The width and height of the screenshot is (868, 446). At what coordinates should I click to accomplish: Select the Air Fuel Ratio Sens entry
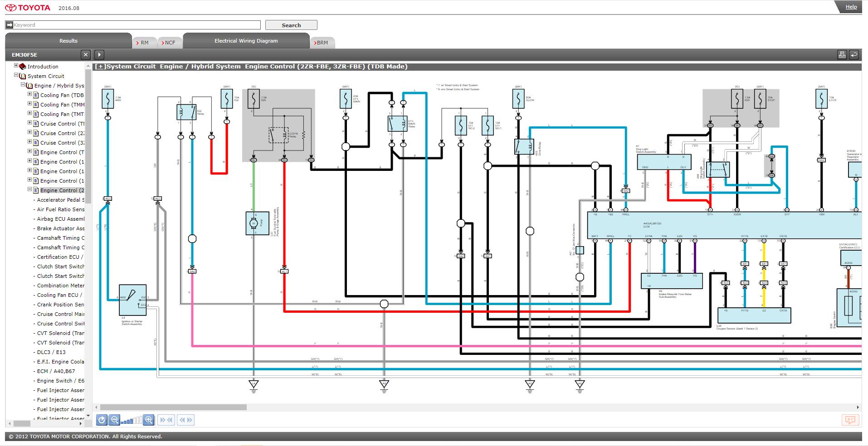pos(61,209)
